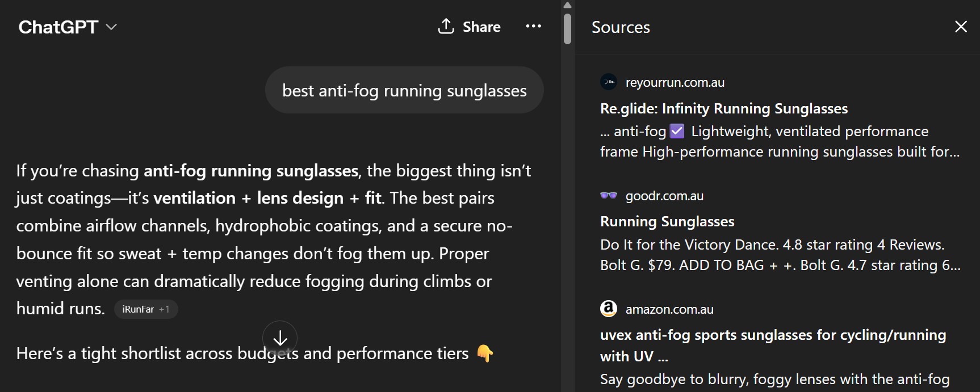Viewport: 980px width, 392px height.
Task: Click the Share upload-arrow icon
Action: coord(447,26)
